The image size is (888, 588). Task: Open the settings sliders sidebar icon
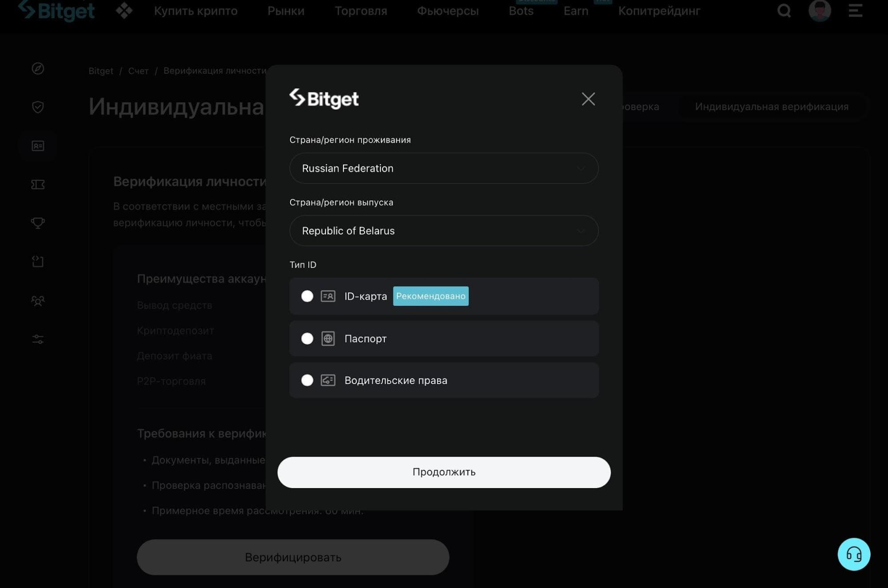(38, 339)
